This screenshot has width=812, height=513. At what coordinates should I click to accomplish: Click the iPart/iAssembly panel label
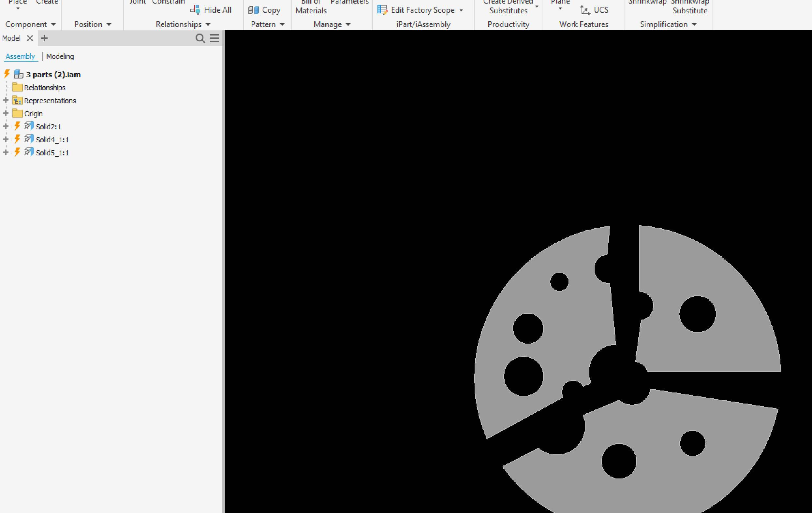pyautogui.click(x=423, y=24)
